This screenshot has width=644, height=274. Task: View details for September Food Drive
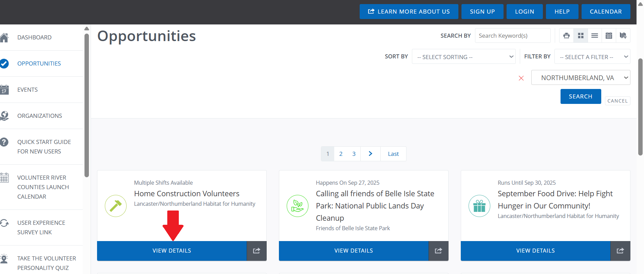535,251
